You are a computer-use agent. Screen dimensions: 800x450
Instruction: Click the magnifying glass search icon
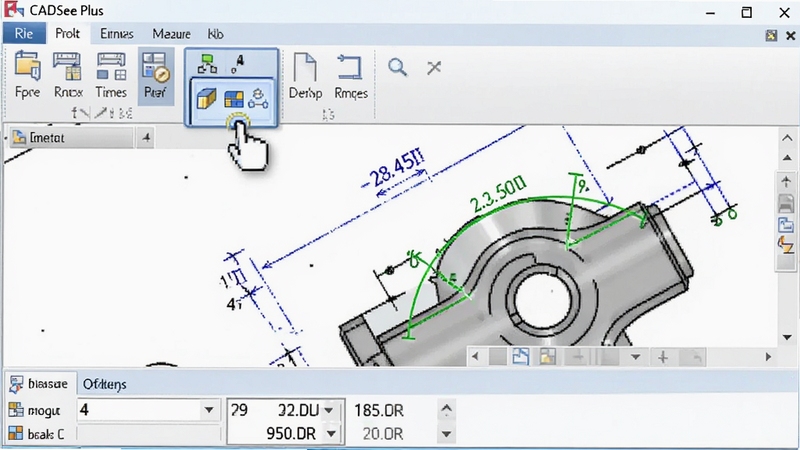click(397, 67)
